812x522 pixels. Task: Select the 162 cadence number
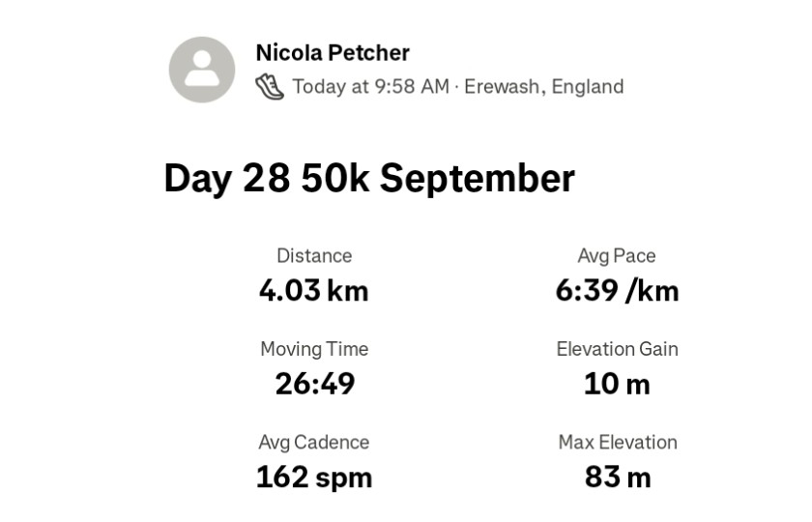tap(282, 477)
